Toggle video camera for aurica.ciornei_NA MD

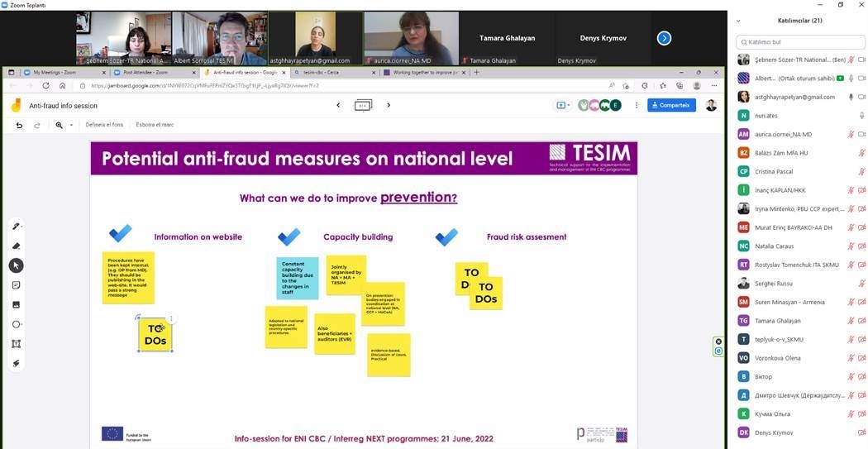tap(861, 134)
